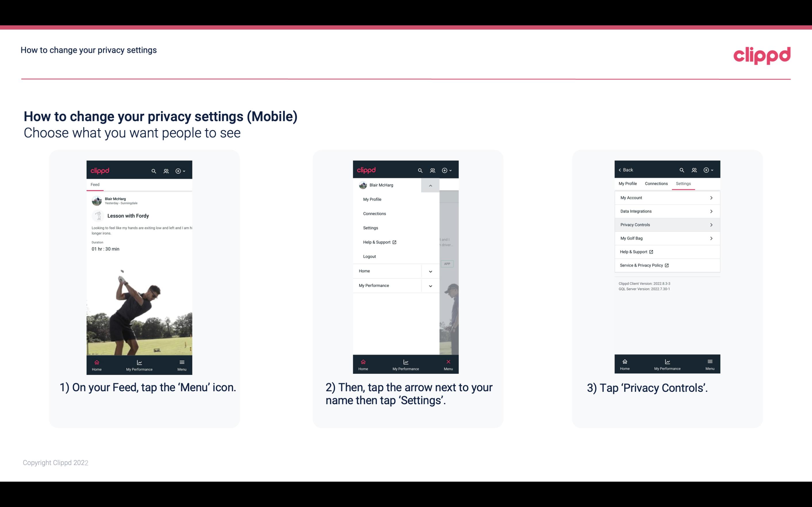The image size is (812, 507).
Task: Tap the Search icon in top navigation
Action: tap(154, 170)
